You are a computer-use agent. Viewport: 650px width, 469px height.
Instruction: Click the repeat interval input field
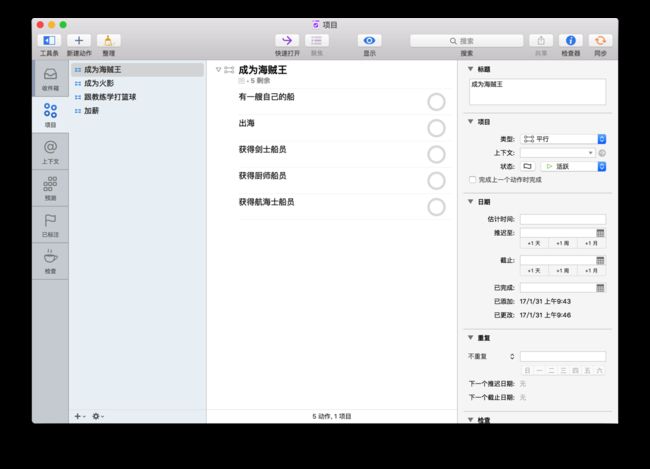pos(563,356)
